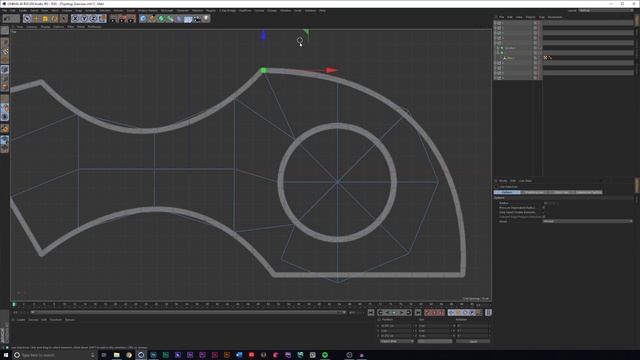
Task: Click the timeline range slider bar
Action: click(188, 313)
